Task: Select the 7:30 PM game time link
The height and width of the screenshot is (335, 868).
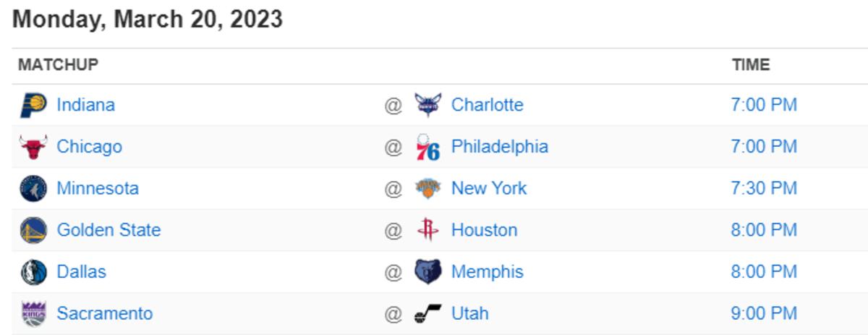Action: (x=764, y=188)
